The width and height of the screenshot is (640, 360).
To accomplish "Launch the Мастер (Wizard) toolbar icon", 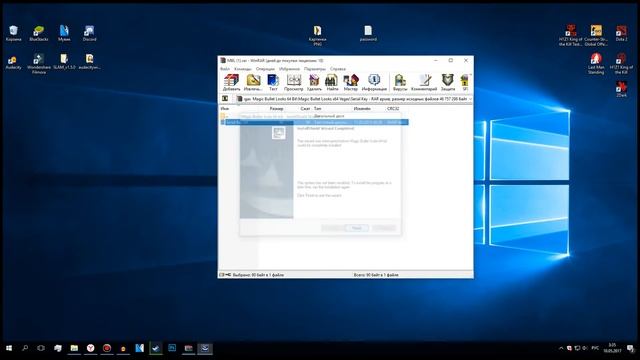I will 351,82.
